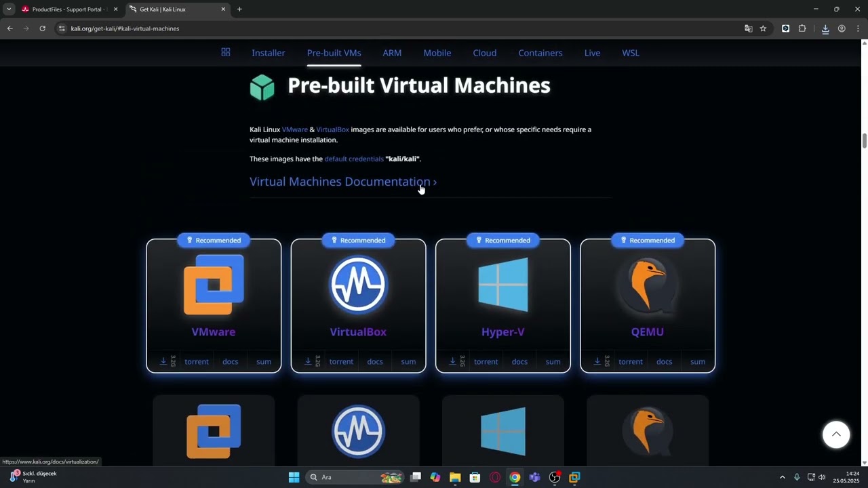Image resolution: width=868 pixels, height=488 pixels.
Task: Open a new browser tab
Action: [x=239, y=9]
